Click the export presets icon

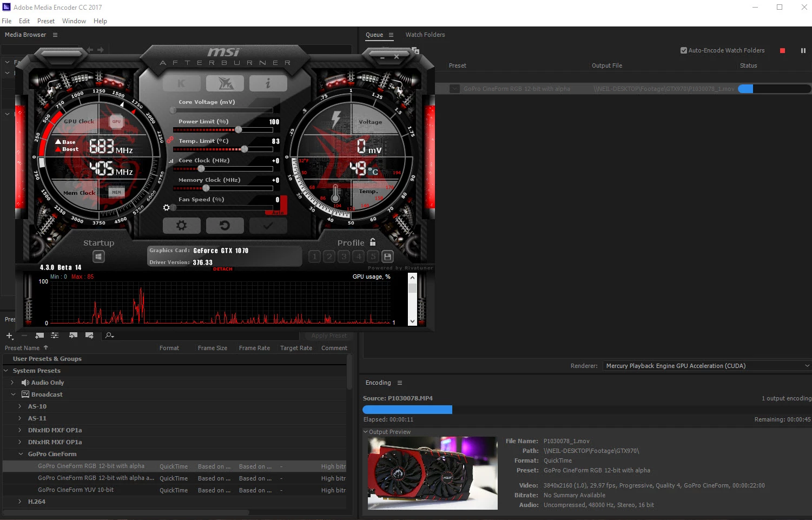tap(89, 335)
